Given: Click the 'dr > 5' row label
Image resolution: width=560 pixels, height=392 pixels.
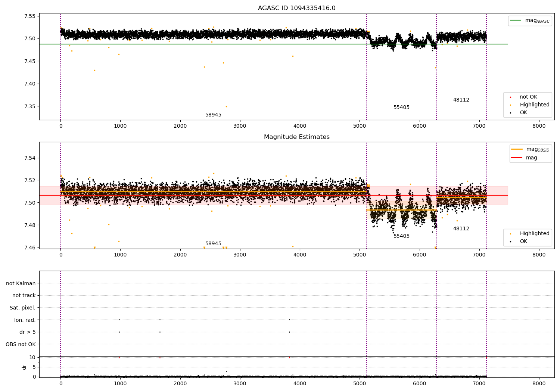Looking at the screenshot, I should coord(27,332).
